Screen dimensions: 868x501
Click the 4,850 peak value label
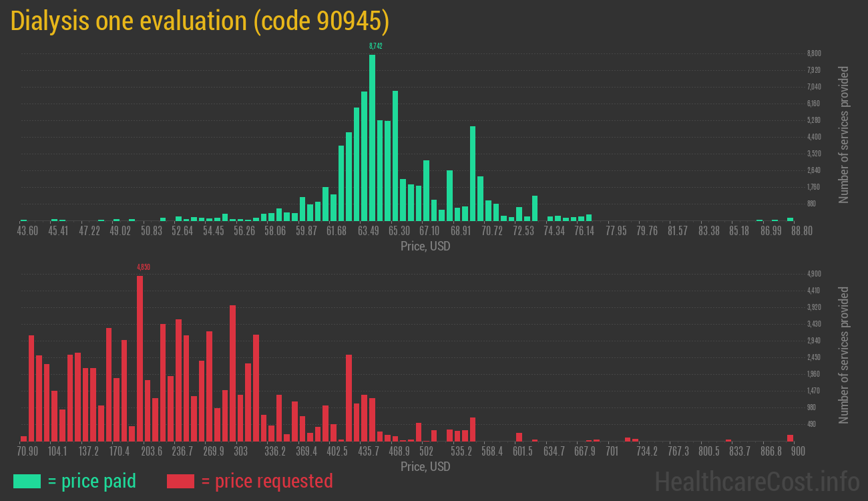coord(143,267)
